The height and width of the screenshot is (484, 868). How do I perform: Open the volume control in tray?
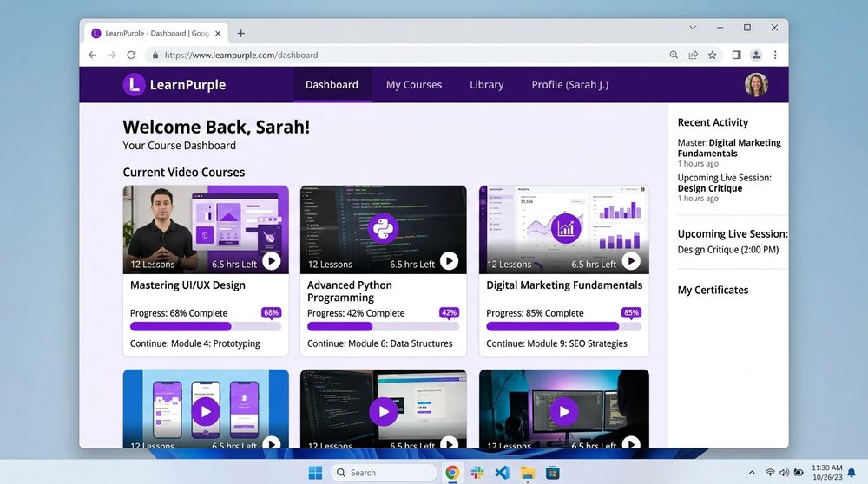coord(785,473)
